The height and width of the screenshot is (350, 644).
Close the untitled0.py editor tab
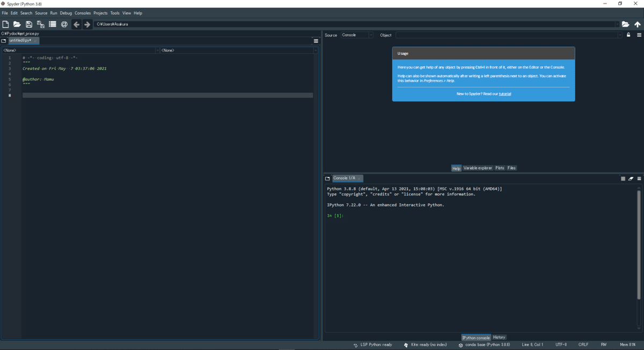(36, 41)
